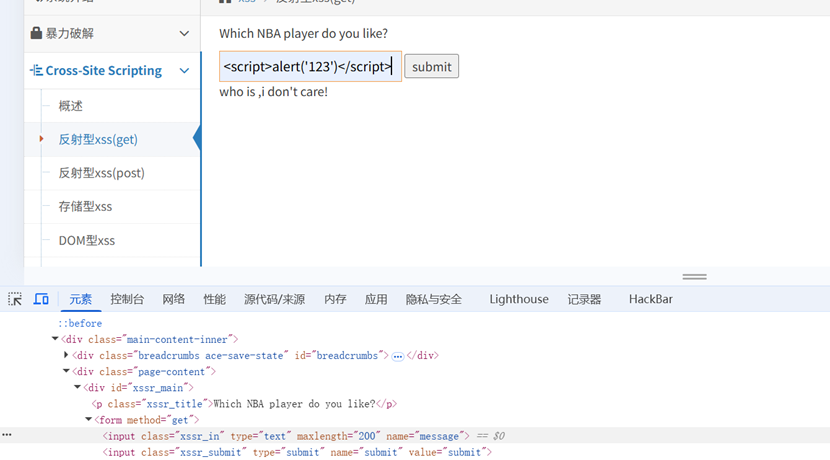Open the Lighthouse tab
Viewport: 830px width, 460px height.
(519, 299)
